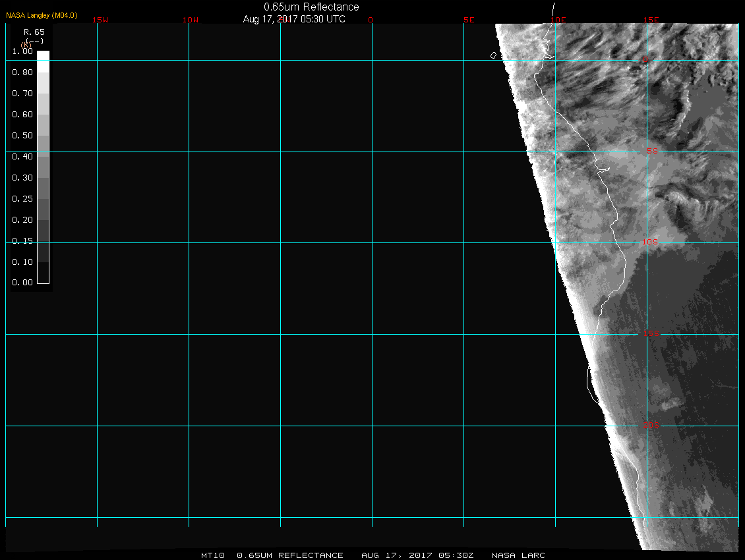Viewport: 745px width, 560px height.
Task: Click the '15W' longitude label
Action: tap(100, 20)
